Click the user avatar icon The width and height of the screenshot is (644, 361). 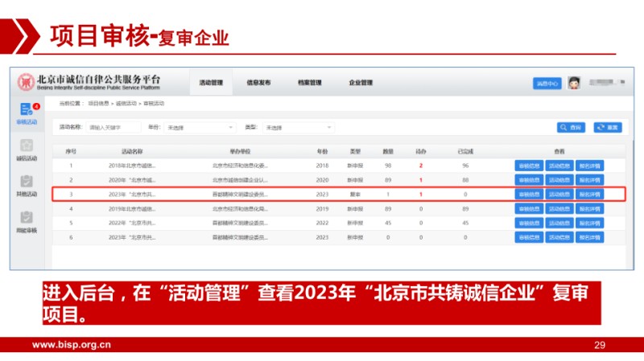click(574, 83)
